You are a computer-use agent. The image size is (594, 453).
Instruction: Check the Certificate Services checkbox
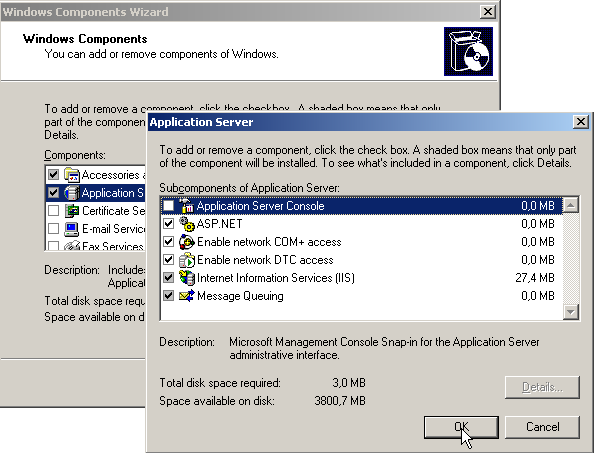[x=53, y=211]
